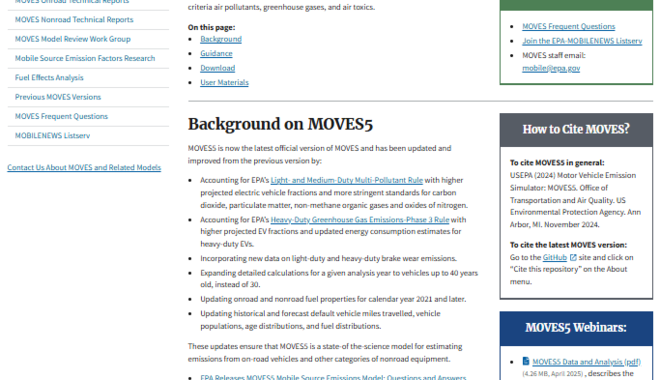660x380 pixels.
Task: Click the PDF document icon beside MOVES5 Data and Analysis
Action: pyautogui.click(x=526, y=361)
